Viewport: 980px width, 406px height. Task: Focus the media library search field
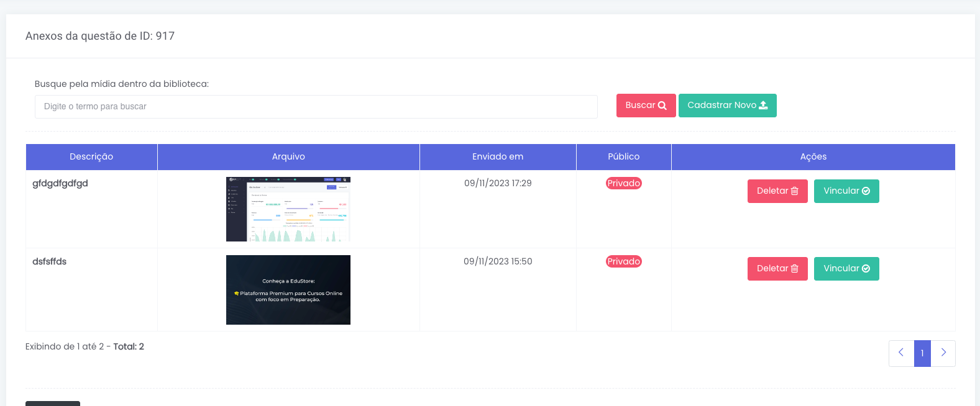(316, 107)
